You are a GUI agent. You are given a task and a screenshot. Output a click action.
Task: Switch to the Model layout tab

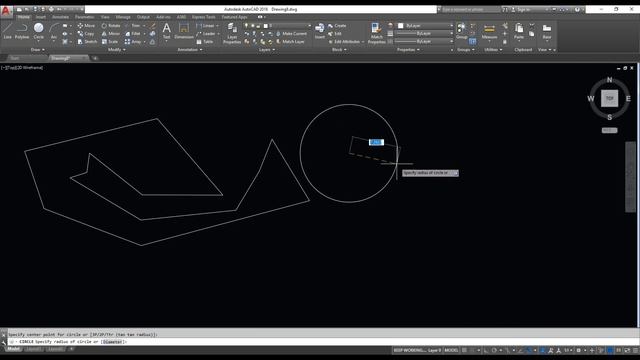pos(13,349)
